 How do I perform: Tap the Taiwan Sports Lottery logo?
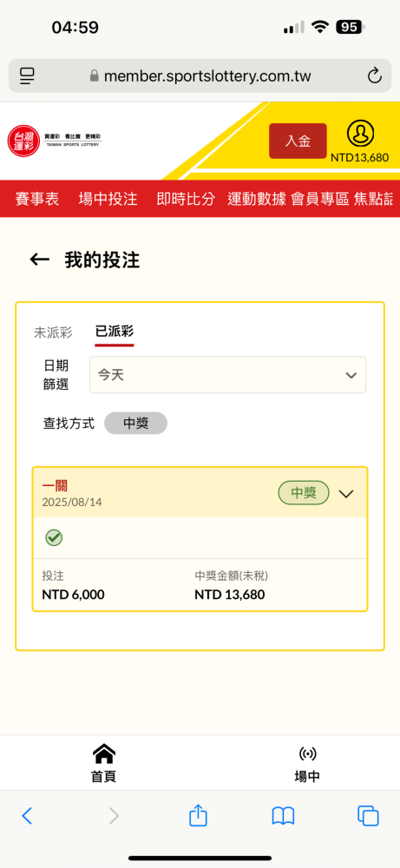point(55,141)
